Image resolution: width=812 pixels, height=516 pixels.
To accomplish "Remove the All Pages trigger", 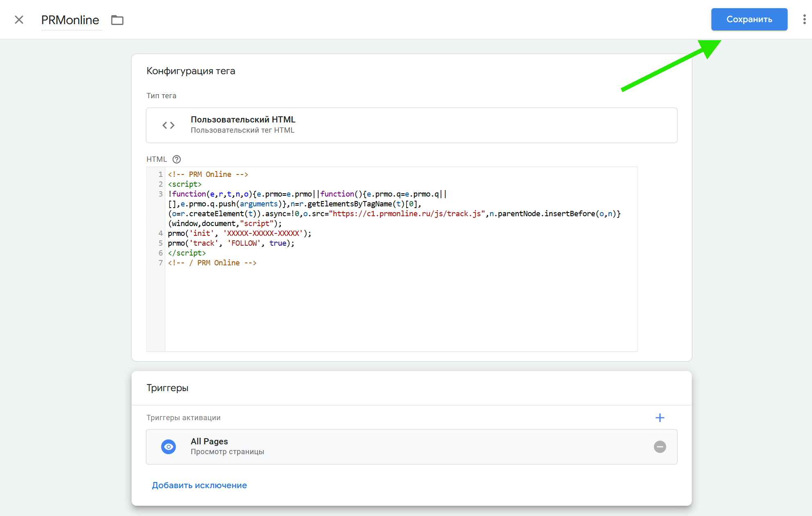I will pos(660,447).
